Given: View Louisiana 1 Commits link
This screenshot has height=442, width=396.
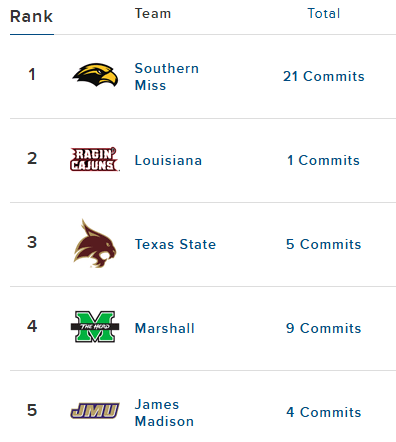Looking at the screenshot, I should pyautogui.click(x=324, y=160).
